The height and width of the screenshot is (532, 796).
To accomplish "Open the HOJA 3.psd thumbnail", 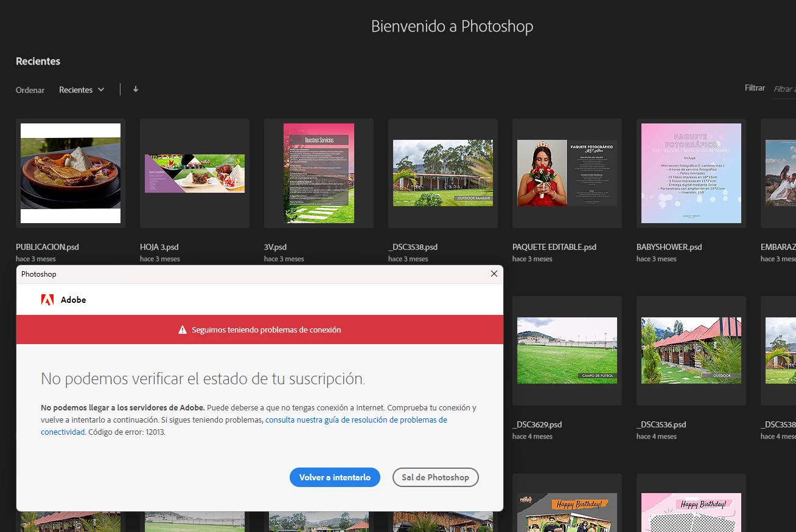I will (195, 173).
